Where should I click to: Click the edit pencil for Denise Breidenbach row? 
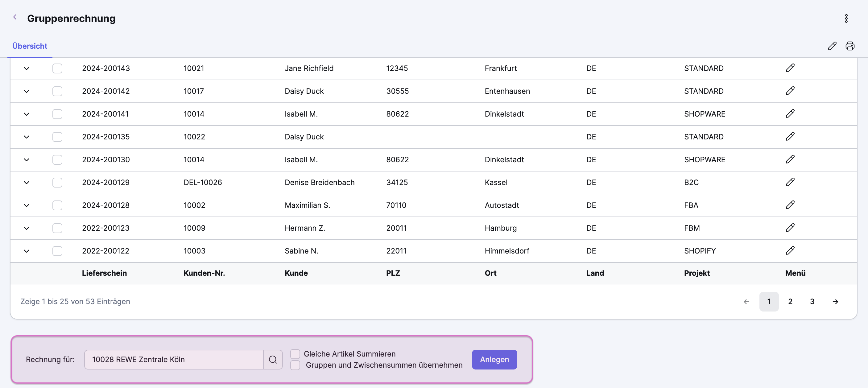click(x=790, y=182)
